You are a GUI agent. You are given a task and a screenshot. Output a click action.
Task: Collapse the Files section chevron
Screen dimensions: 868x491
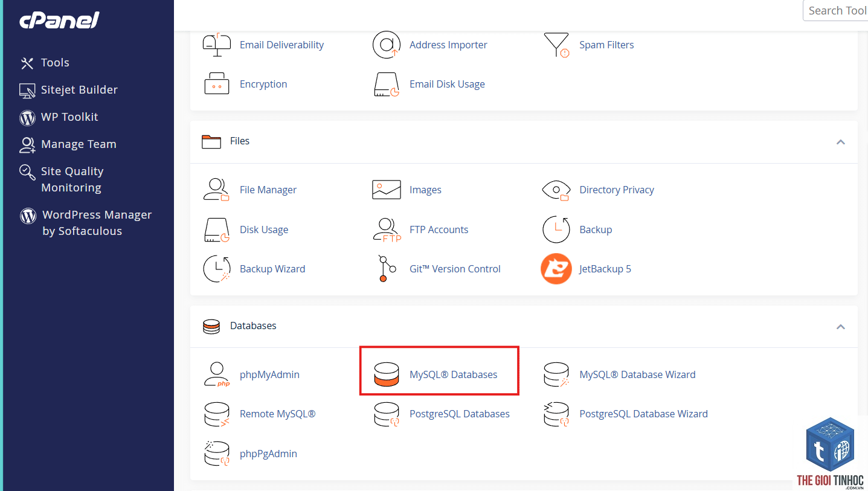(840, 142)
